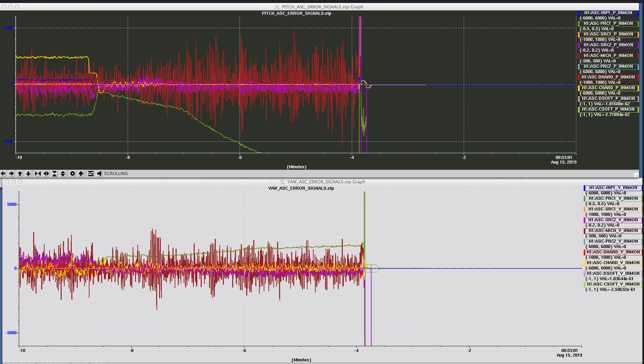644x364 pixels.
Task: Click the plus toolbar icon
Action: [x=81, y=174]
